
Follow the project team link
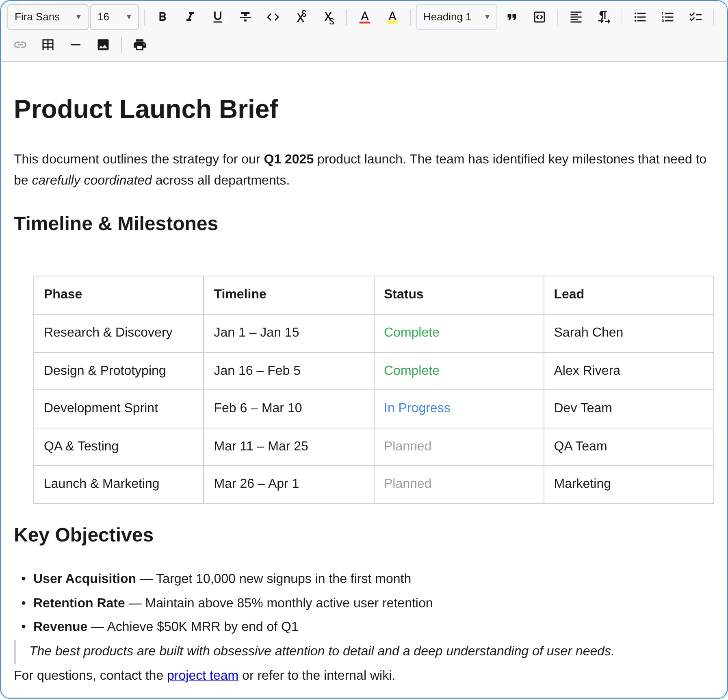point(202,675)
